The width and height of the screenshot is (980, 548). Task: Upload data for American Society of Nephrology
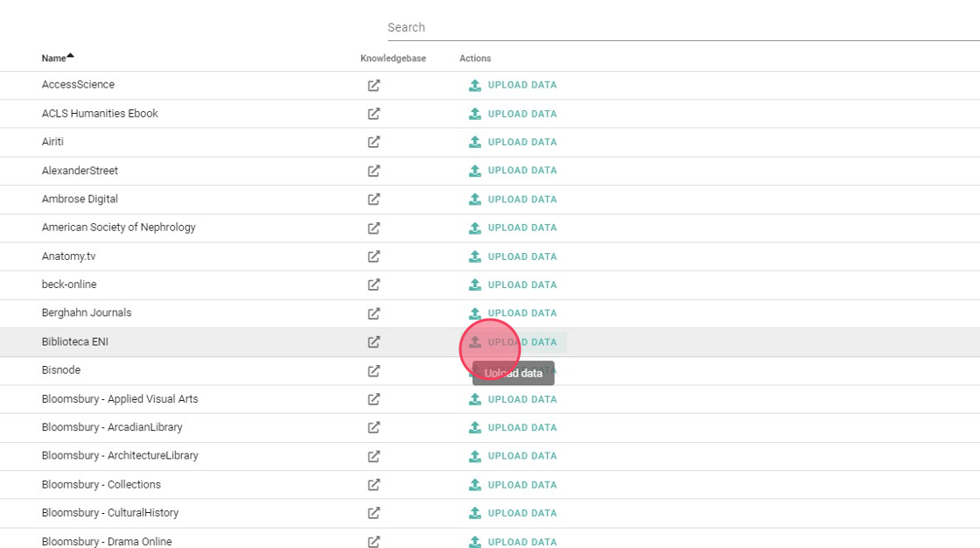(513, 228)
